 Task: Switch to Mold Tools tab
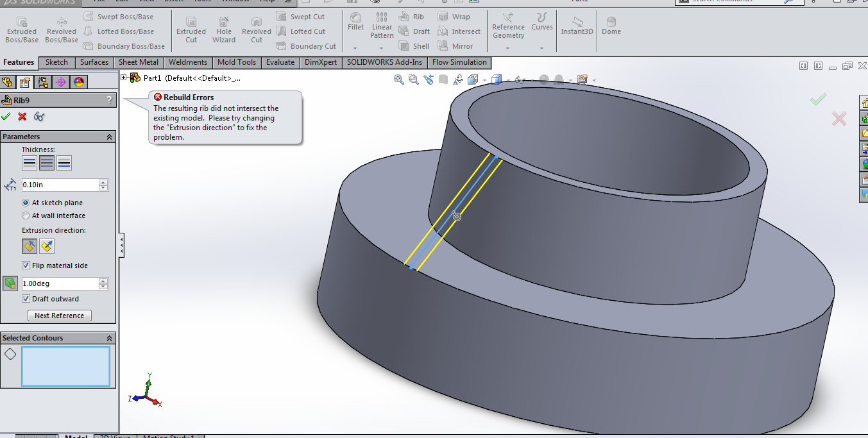[x=237, y=62]
